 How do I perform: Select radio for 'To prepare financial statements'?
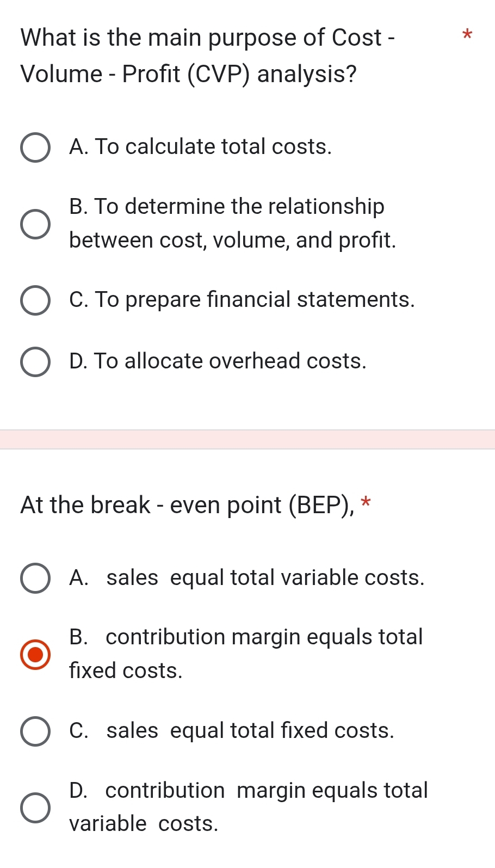click(35, 300)
